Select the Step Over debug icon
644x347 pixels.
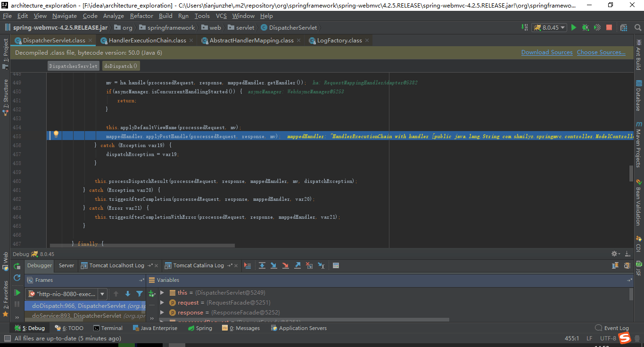point(262,265)
